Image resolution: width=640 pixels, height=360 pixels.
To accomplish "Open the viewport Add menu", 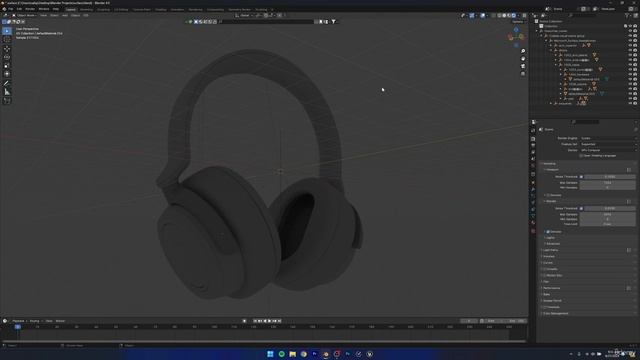I will point(64,16).
